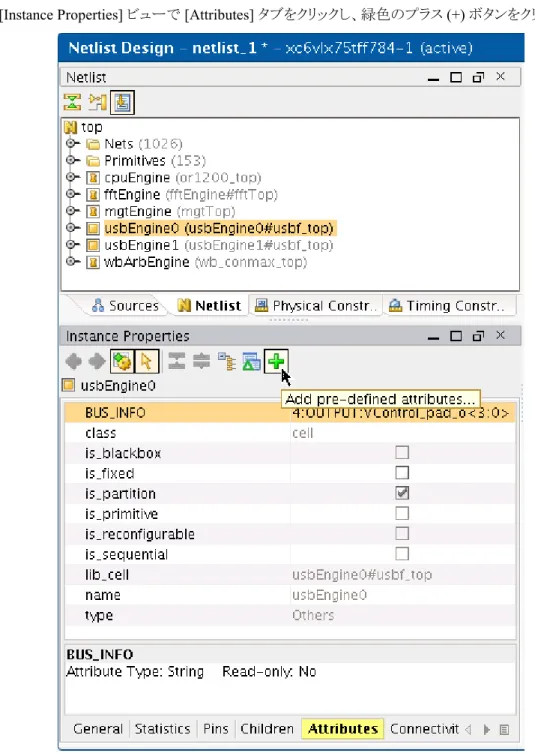Click the back arrow in Instance Properties toolbar
535x753 pixels.
coord(73,362)
